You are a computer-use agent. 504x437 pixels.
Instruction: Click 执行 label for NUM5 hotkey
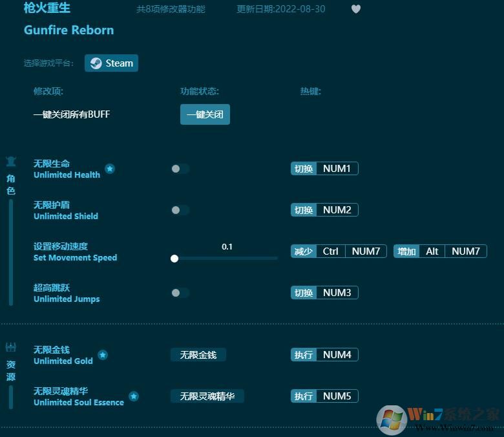click(x=304, y=396)
